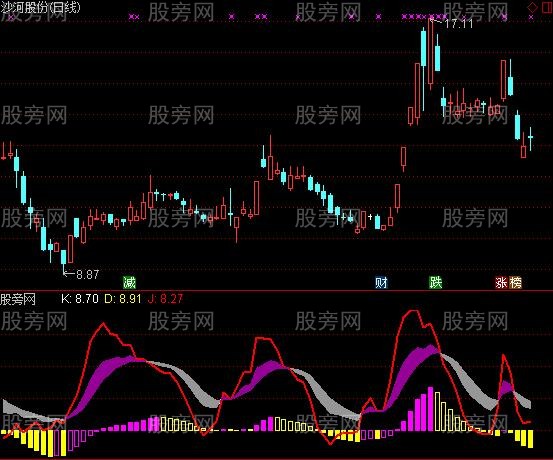Image resolution: width=553 pixels, height=460 pixels.
Task: Select the 17.11 high price label
Action: click(x=458, y=24)
